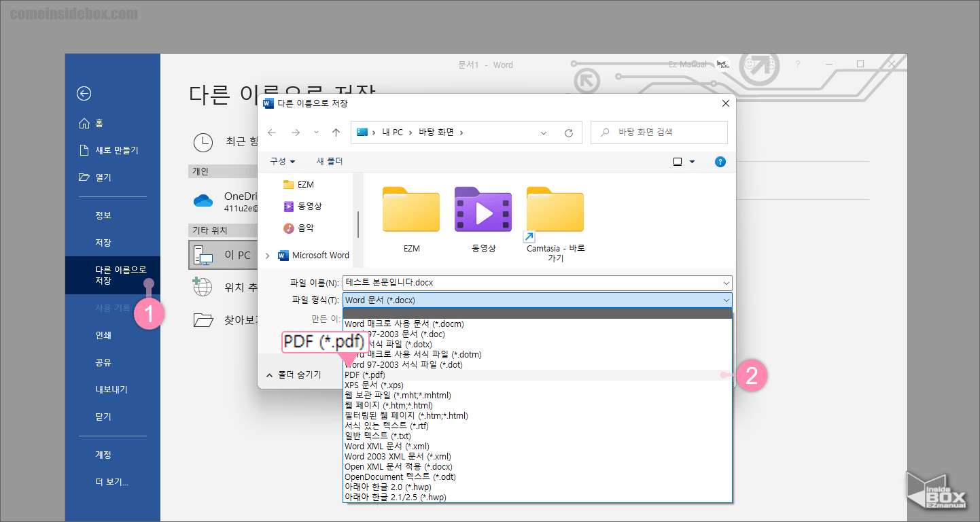The width and height of the screenshot is (980, 522).
Task: Choose 웹 페이지 (*.htm;*.html) format
Action: pos(538,406)
